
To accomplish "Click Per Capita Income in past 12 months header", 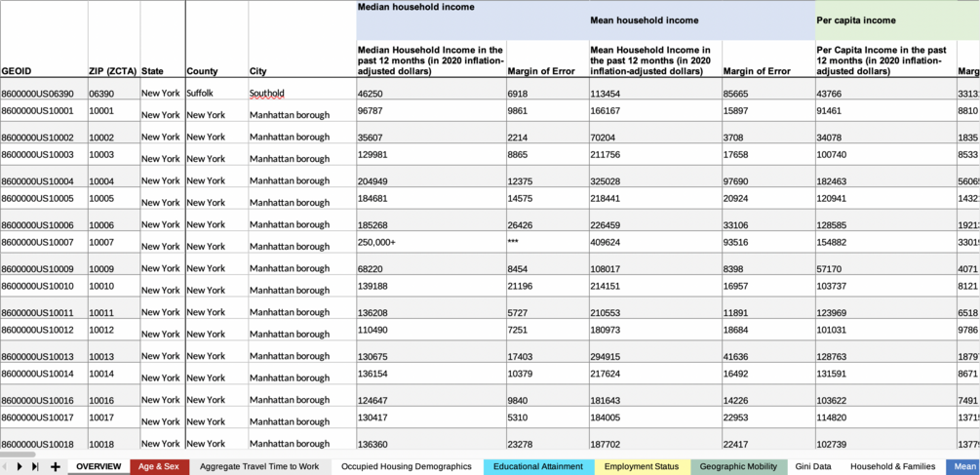I will pyautogui.click(x=885, y=60).
